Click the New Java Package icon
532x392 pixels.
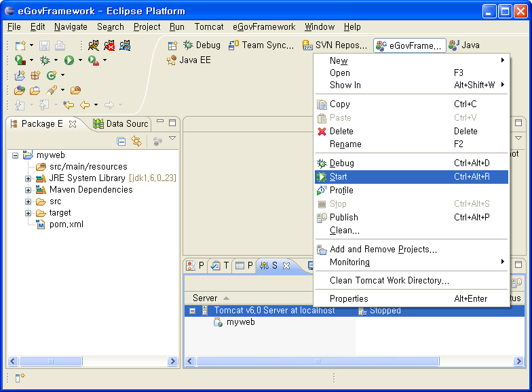35,75
